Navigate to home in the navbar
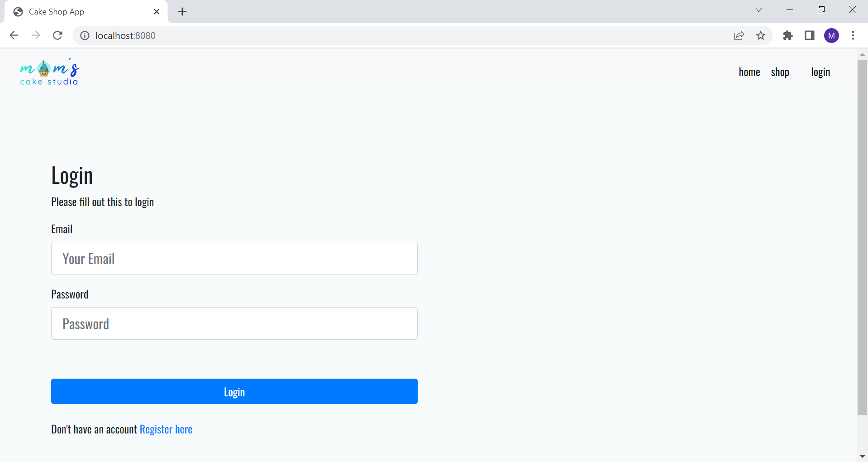The height and width of the screenshot is (462, 868). point(749,72)
